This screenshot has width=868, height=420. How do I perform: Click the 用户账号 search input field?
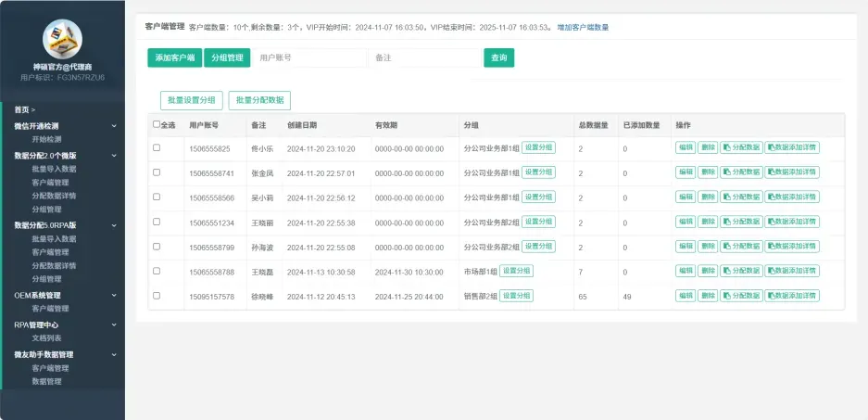[310, 57]
